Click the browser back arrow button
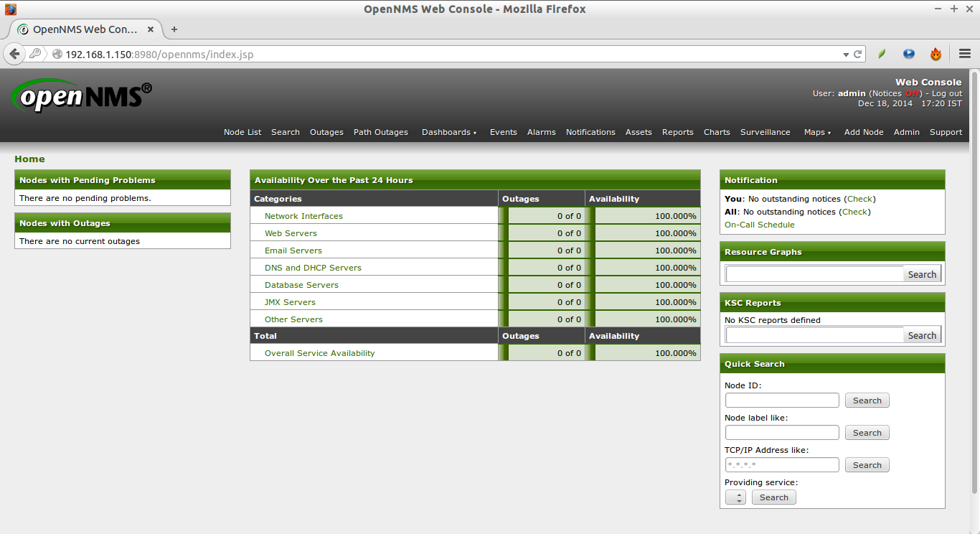The image size is (980, 534). (14, 54)
